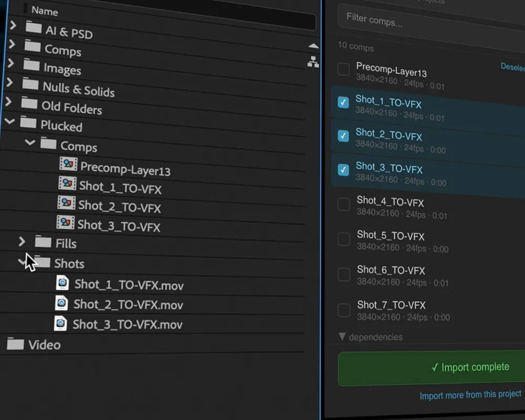Click the Shot_2_TO-VFX composition icon in the project tree
The height and width of the screenshot is (420, 525).
pos(66,202)
